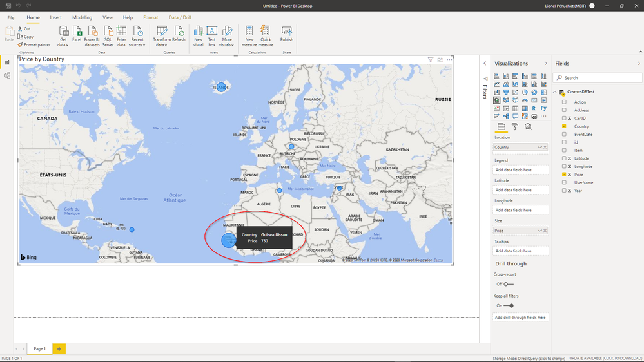Remove Country from Location well
The width and height of the screenshot is (644, 362).
pyautogui.click(x=545, y=147)
